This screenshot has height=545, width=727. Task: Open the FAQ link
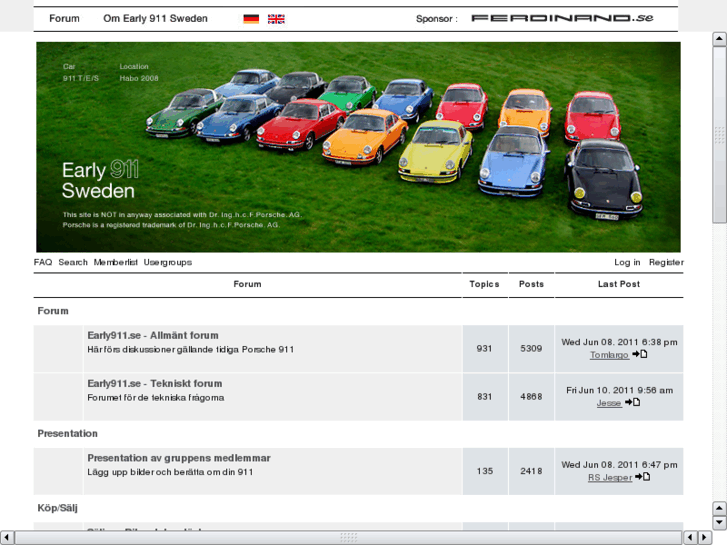tap(42, 262)
